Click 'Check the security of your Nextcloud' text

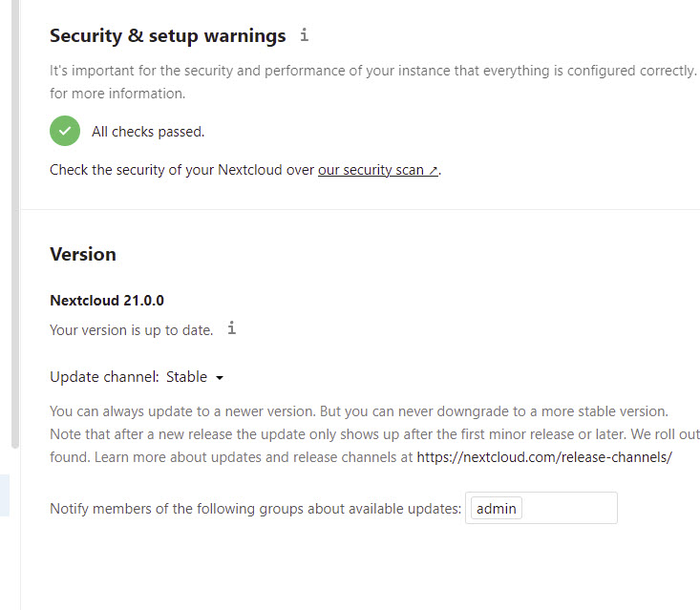[181, 170]
